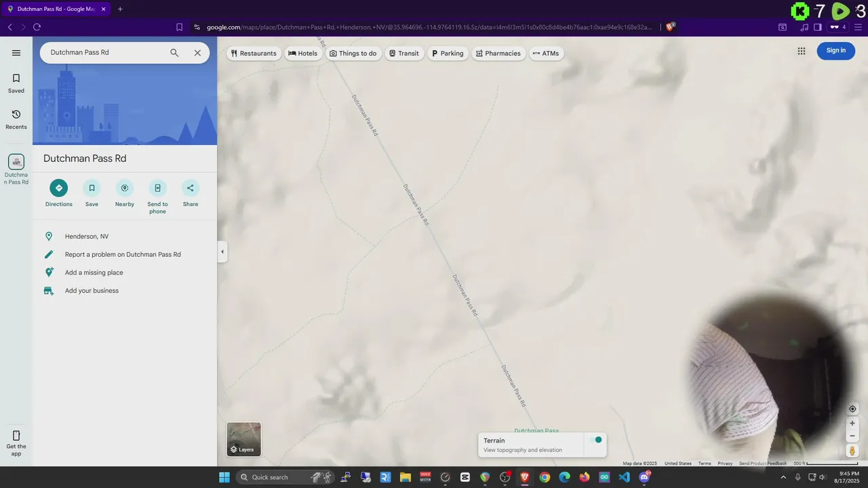The width and height of the screenshot is (868, 488).
Task: Click the google.com address bar URL
Action: pos(429,27)
